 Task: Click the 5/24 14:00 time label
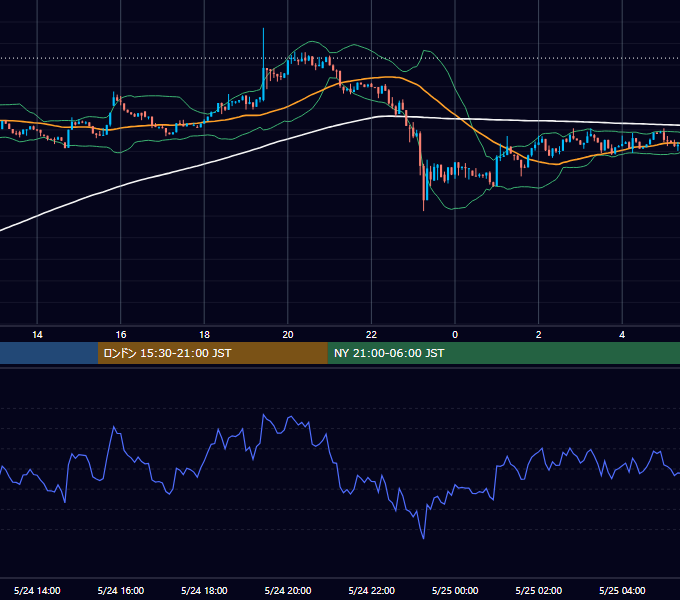click(37, 590)
